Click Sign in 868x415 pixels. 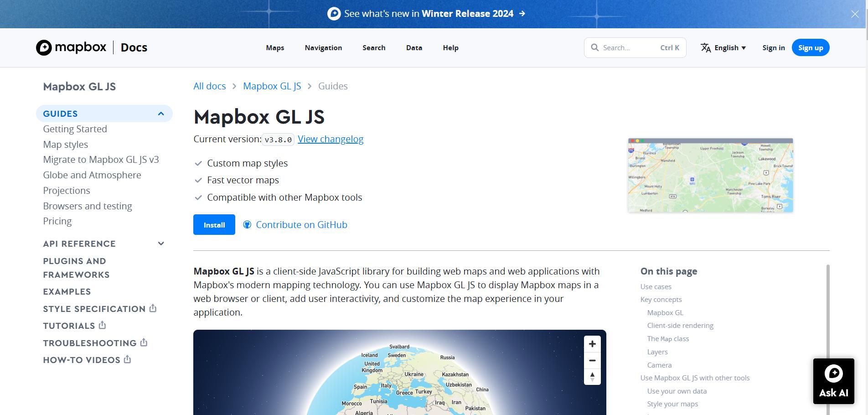[774, 47]
